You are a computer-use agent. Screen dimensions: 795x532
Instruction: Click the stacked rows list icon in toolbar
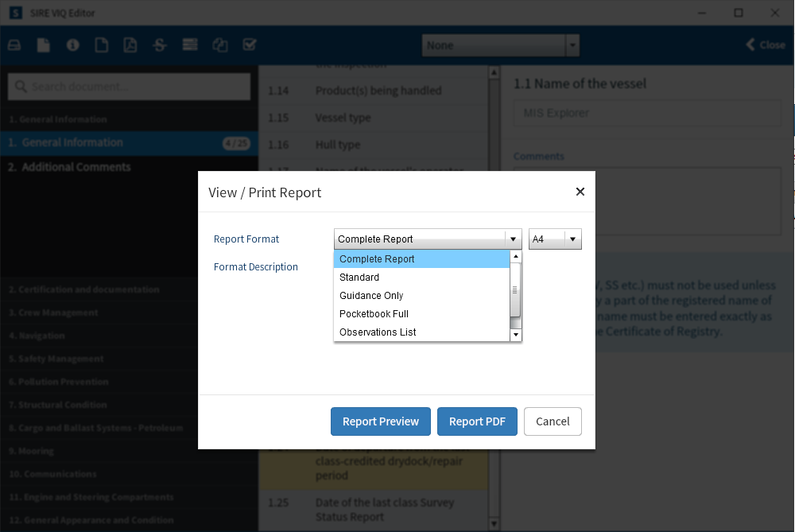[190, 45]
